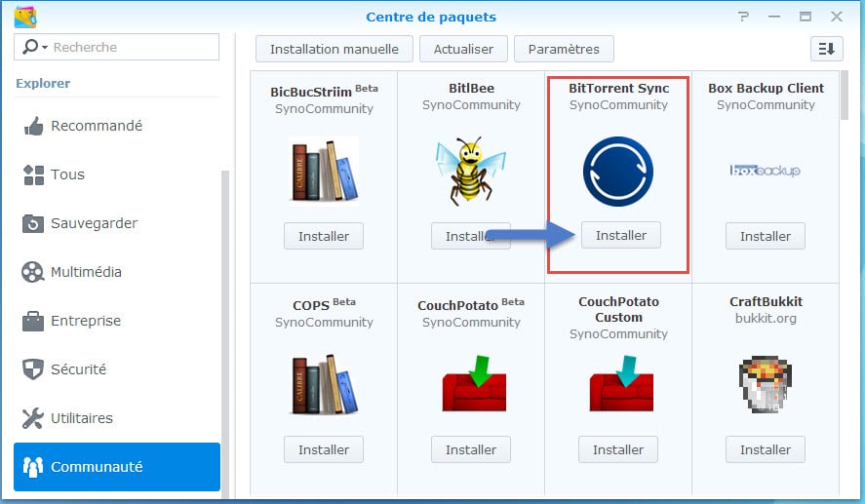This screenshot has width=865, height=504.
Task: Click the BitlBee bee icon
Action: (471, 171)
